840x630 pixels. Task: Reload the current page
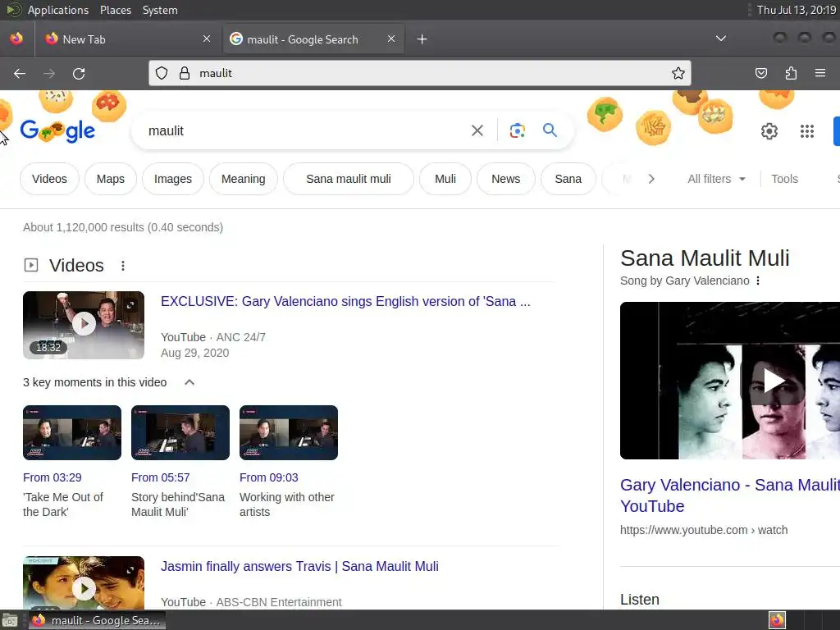[x=79, y=73]
